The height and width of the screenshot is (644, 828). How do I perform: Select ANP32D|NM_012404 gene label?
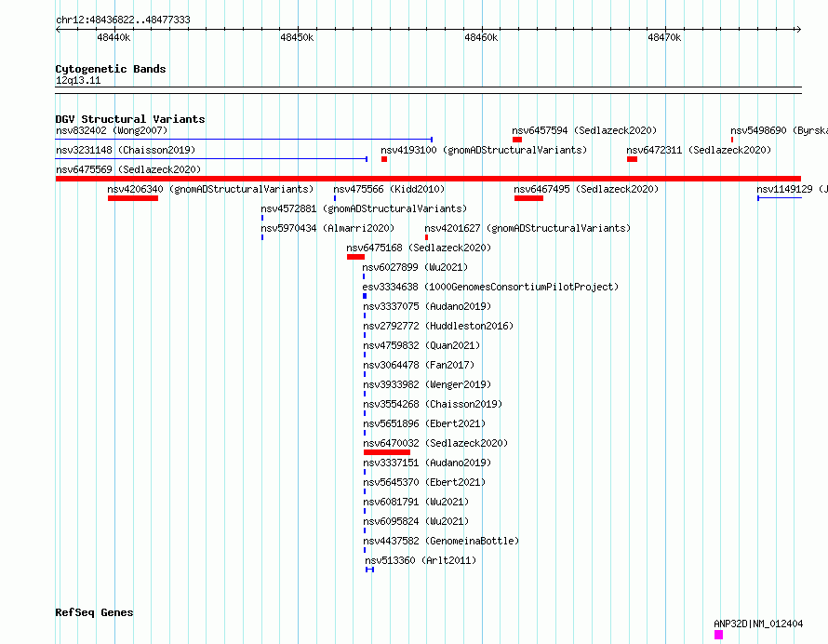click(x=758, y=624)
